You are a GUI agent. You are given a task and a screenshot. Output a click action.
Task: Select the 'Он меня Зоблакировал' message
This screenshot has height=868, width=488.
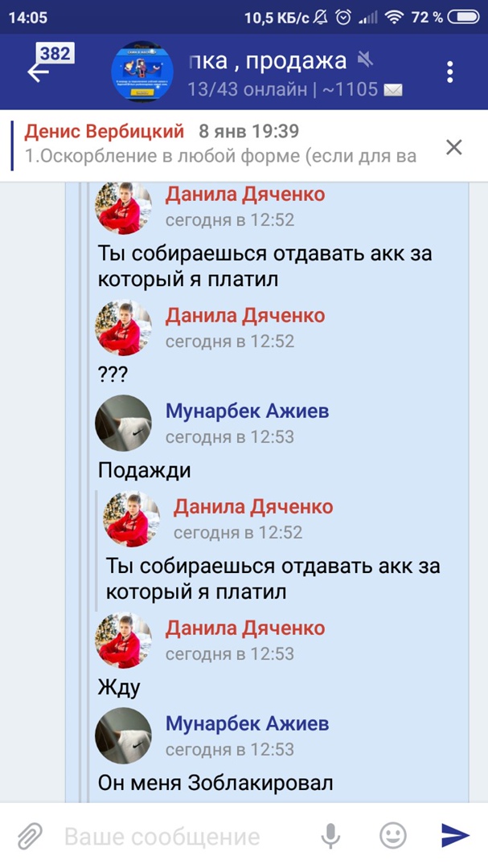point(215,783)
